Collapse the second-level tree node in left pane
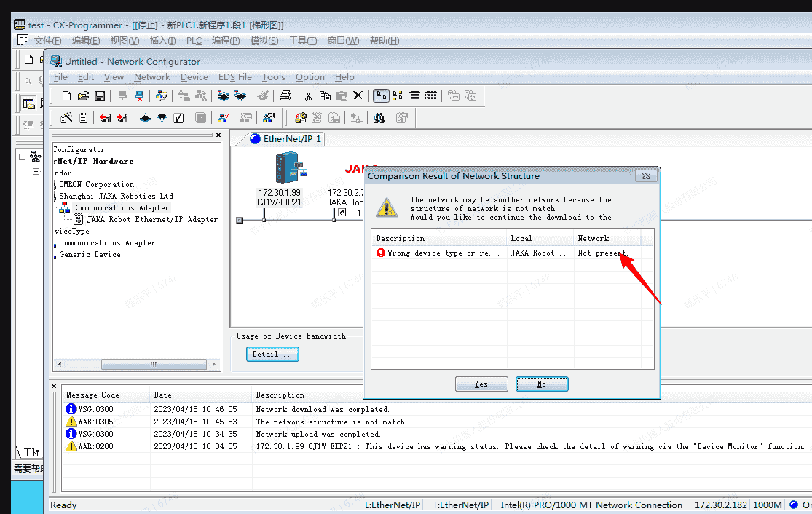Screen dimensions: 812x514 click(x=35, y=172)
